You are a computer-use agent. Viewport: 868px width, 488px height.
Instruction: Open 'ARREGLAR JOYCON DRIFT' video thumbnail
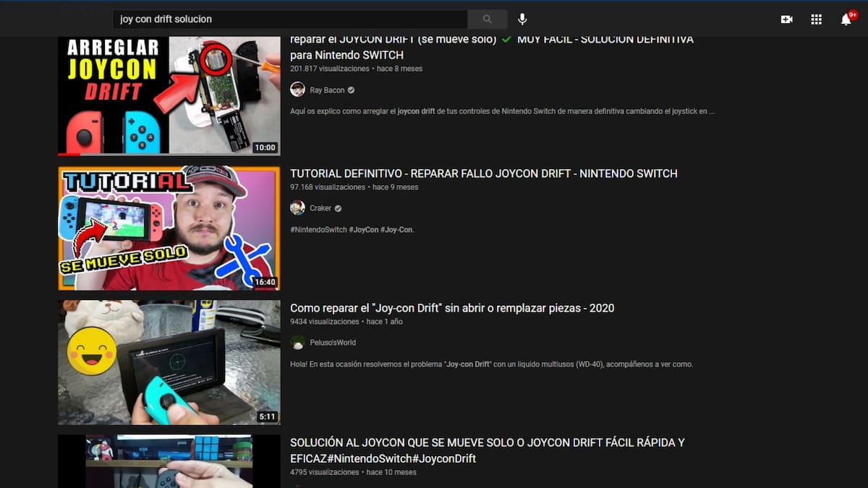coord(169,95)
